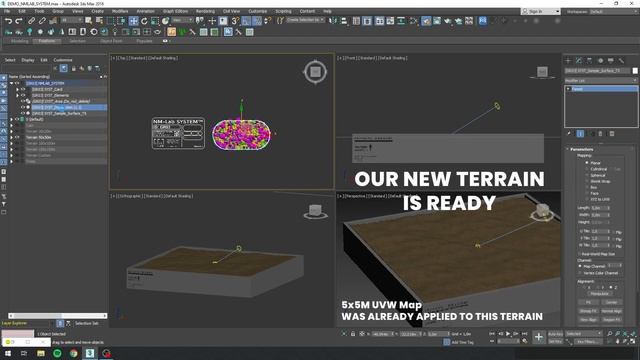640x360 pixels.
Task: Click the object color swatch beside name
Action: [635, 71]
